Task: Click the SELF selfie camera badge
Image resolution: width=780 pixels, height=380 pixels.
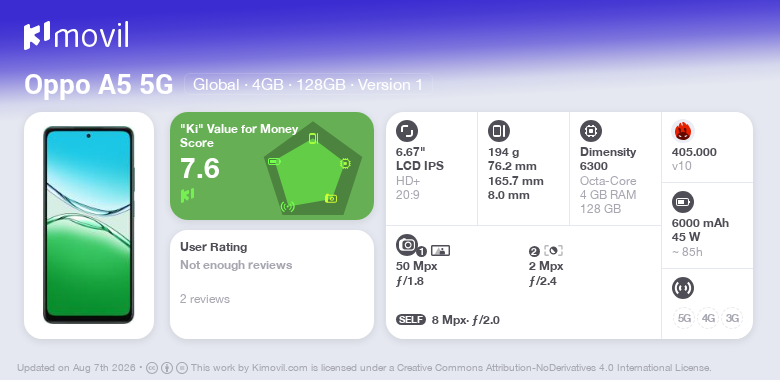Action: point(411,320)
